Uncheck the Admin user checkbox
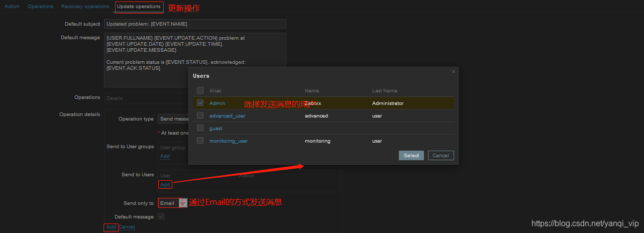Viewport: 644px width, 233px height. [x=200, y=103]
